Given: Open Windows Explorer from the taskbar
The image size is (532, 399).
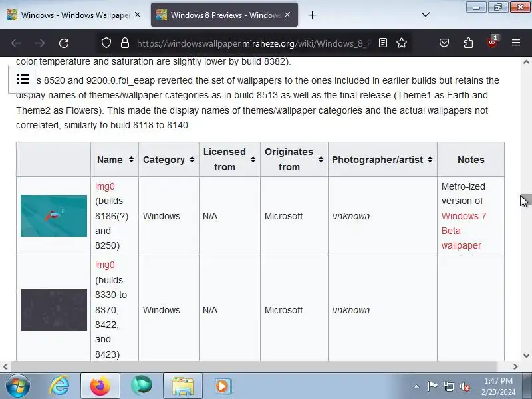Looking at the screenshot, I should click(182, 386).
